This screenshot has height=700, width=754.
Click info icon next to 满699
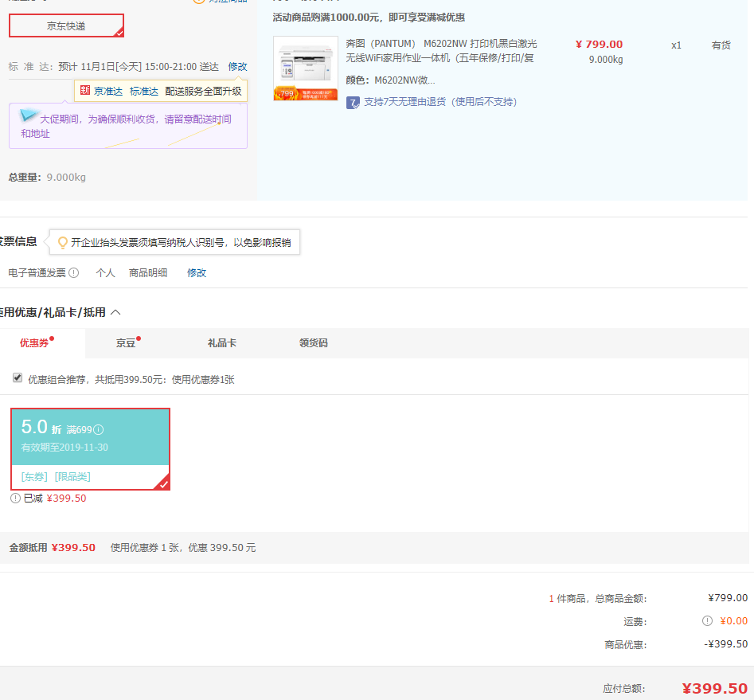click(98, 429)
